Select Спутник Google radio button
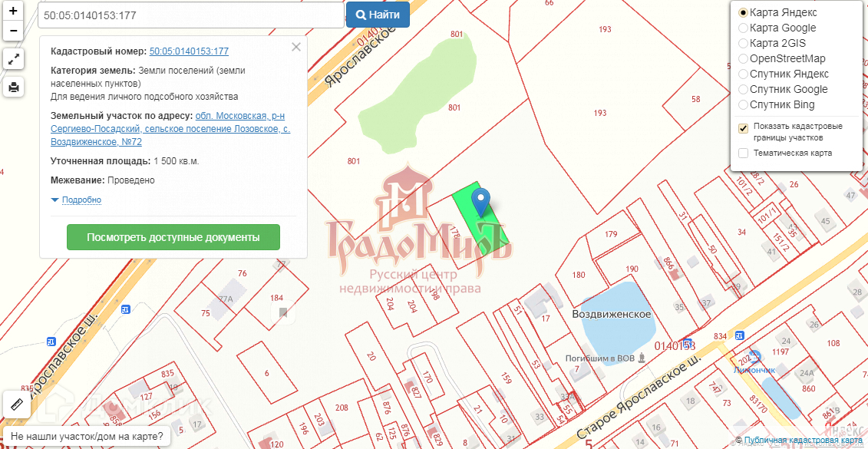The image size is (868, 449). point(743,89)
